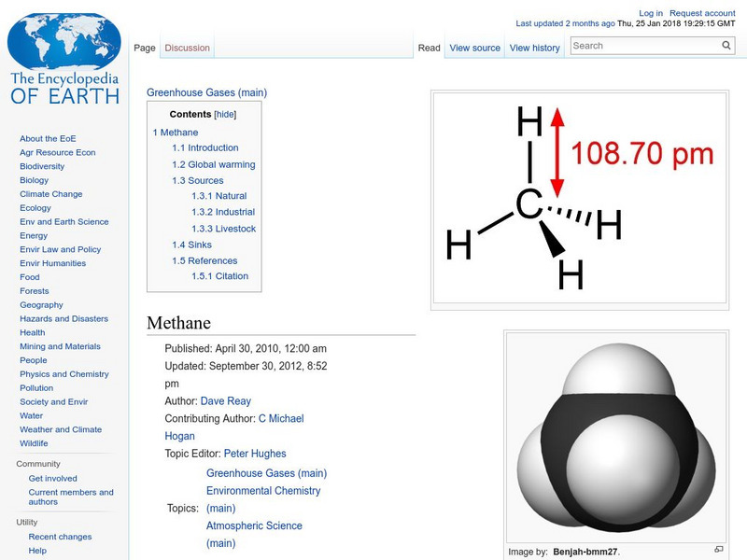Go to 1.3.3 Livestock in contents
747x560 pixels.
[223, 229]
